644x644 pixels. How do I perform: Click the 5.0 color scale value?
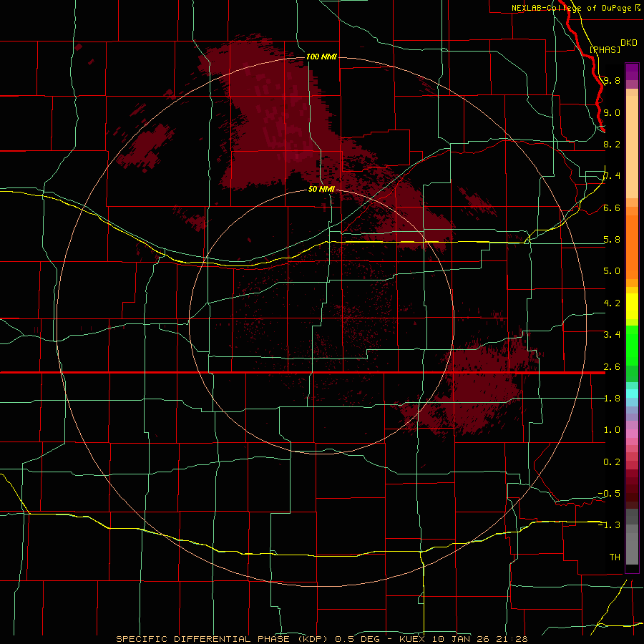[612, 271]
